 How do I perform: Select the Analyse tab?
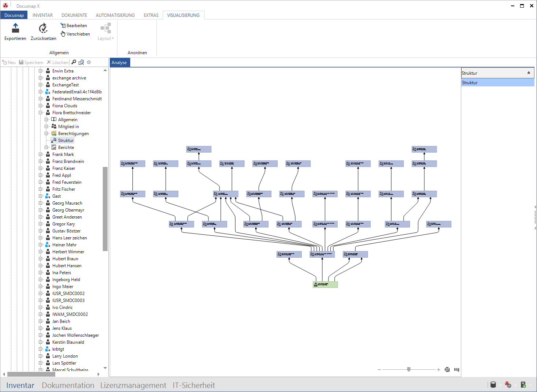point(119,63)
